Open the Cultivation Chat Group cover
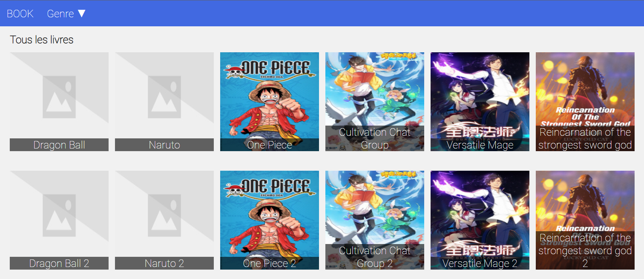Viewport: 644px width, 279px height. pyautogui.click(x=375, y=102)
